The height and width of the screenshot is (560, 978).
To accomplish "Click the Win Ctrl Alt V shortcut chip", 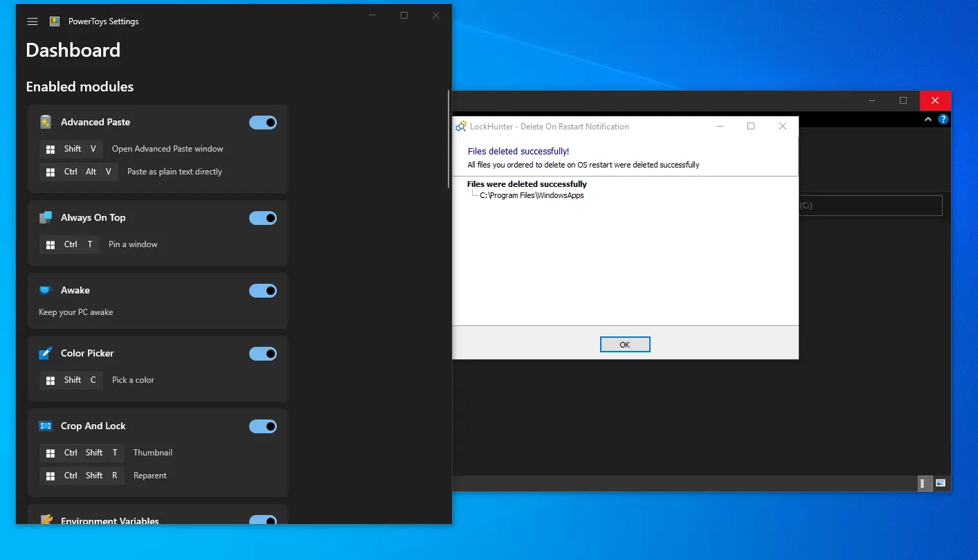I will (79, 172).
